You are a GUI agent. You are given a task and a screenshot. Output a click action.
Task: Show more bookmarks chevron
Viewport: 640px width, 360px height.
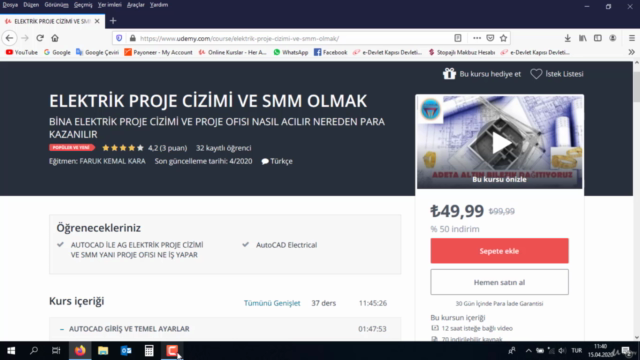(631, 52)
